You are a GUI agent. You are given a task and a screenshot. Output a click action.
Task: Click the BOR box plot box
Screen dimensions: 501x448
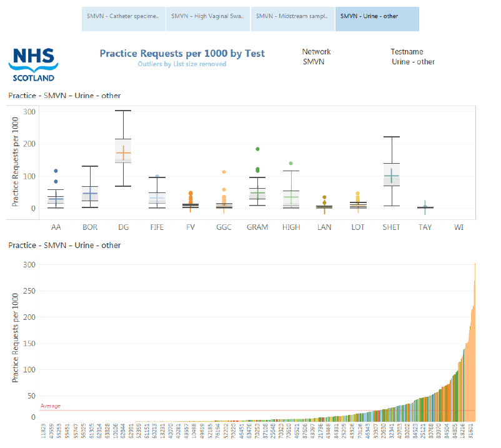point(90,194)
